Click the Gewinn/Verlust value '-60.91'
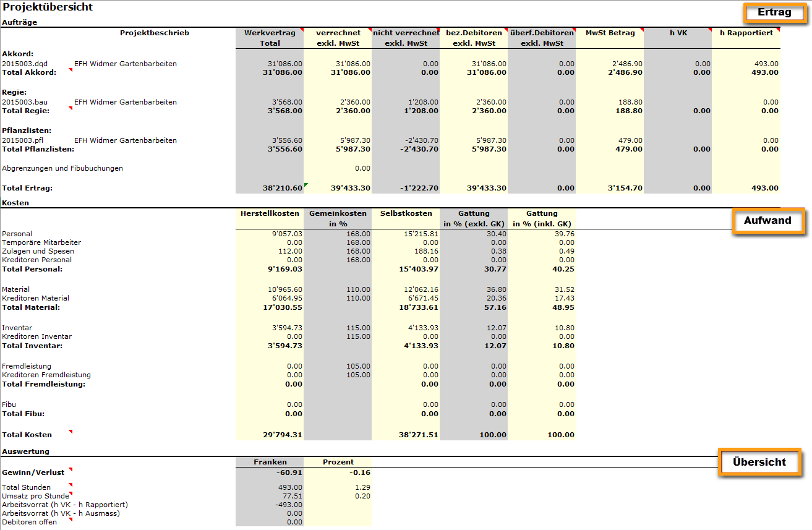The image size is (812, 530). (x=289, y=472)
